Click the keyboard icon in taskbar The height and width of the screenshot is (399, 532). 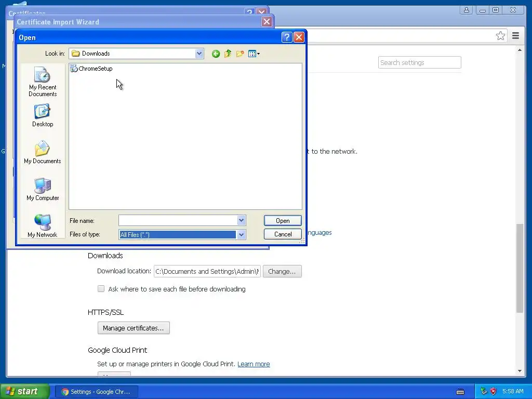[x=460, y=392]
